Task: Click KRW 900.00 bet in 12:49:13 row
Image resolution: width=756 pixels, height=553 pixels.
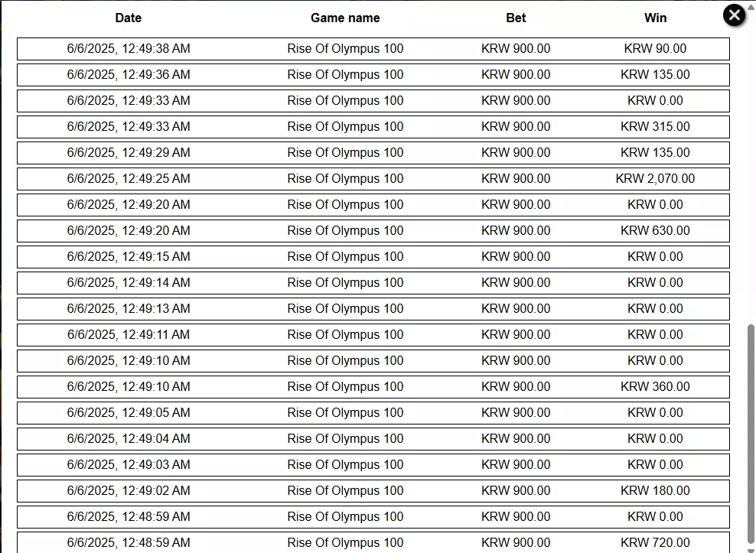Action: 516,309
